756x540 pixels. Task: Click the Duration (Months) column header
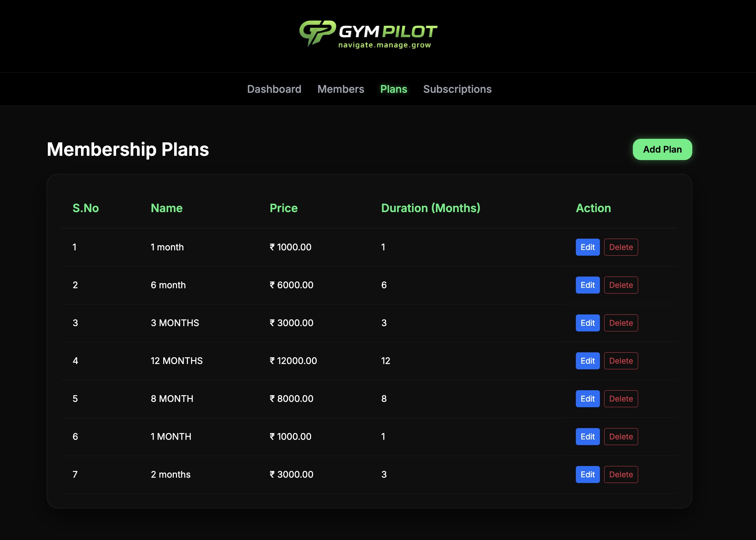click(430, 208)
